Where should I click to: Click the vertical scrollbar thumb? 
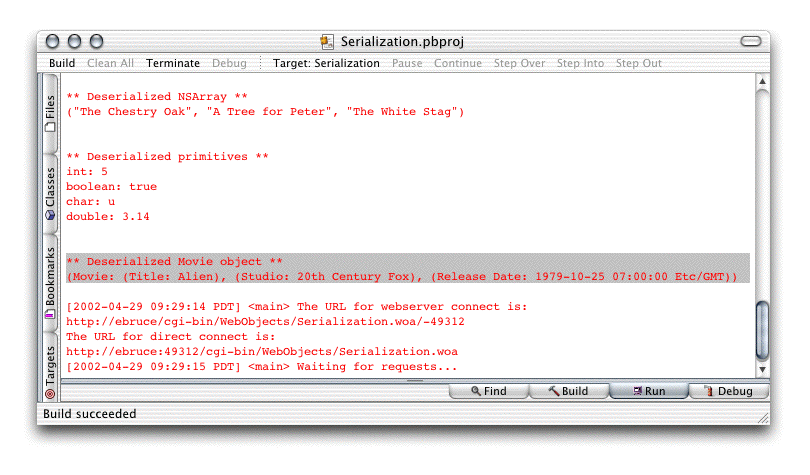762,331
